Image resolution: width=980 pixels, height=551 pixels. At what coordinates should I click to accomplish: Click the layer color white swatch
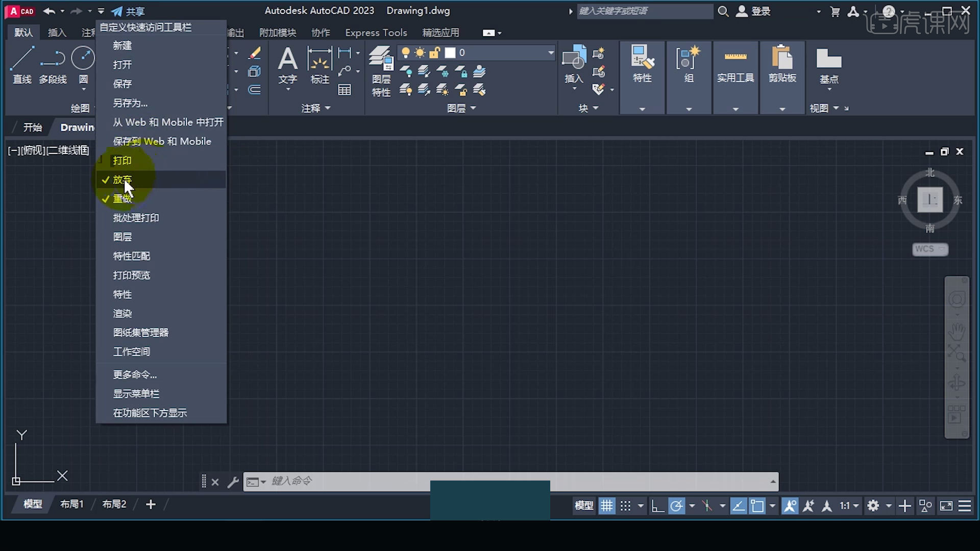tap(450, 53)
